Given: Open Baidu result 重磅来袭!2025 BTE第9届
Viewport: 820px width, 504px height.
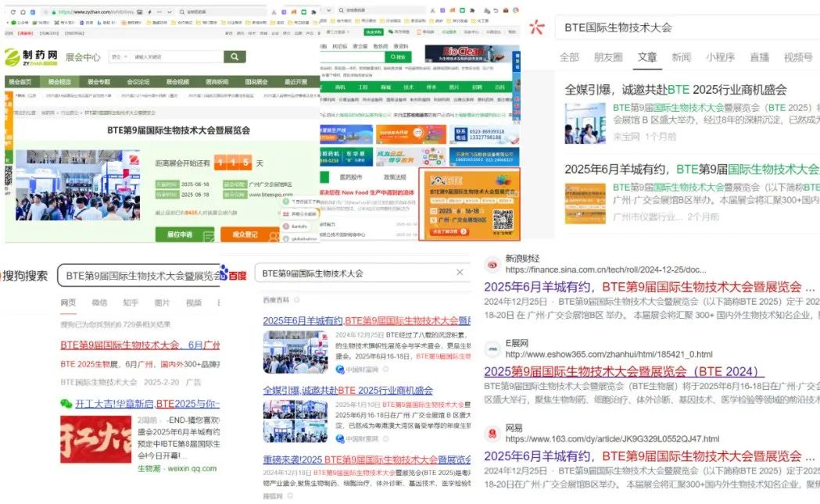Looking at the screenshot, I should [367, 459].
